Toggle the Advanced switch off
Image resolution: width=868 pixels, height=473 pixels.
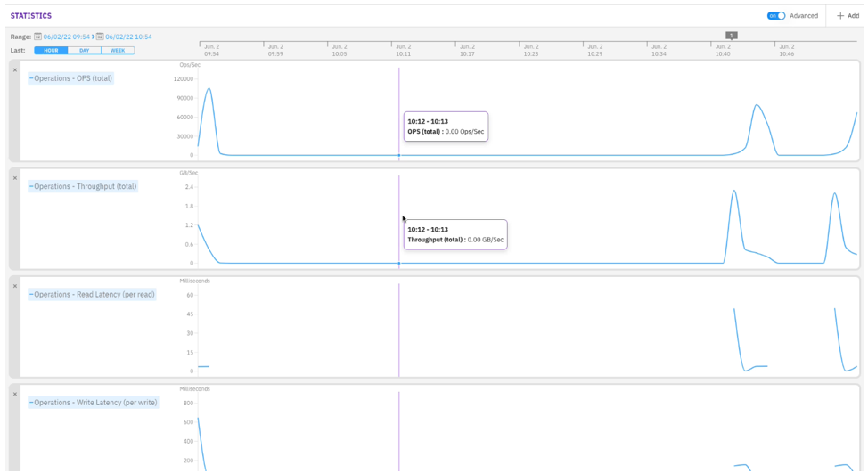click(776, 16)
